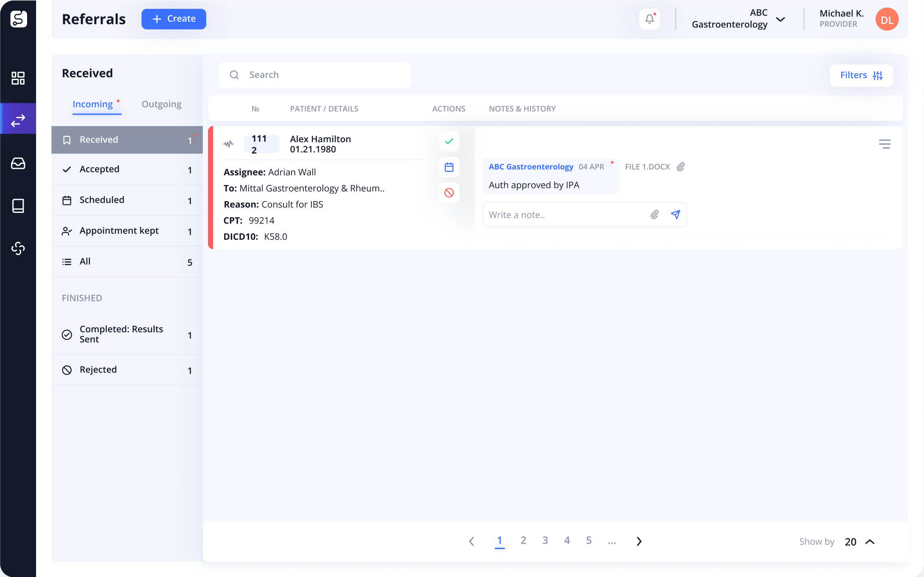This screenshot has width=924, height=577.
Task: Select the inbox icon in the left sidebar
Action: coord(18,163)
